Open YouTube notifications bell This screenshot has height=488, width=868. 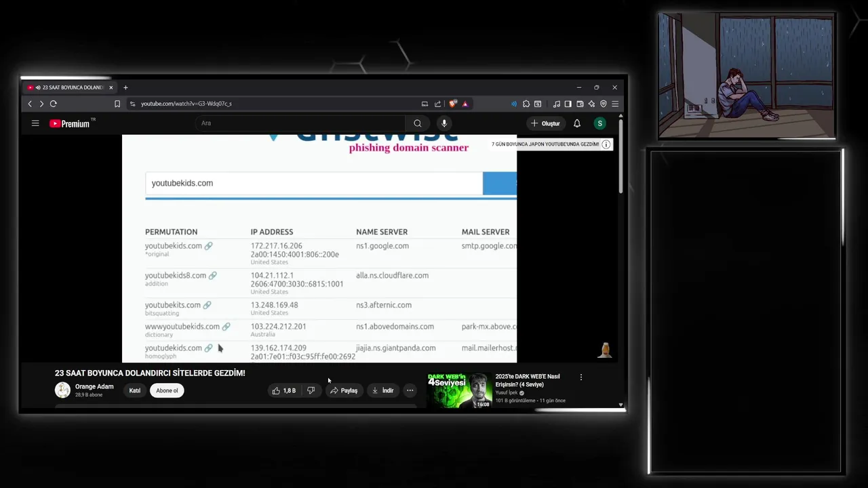click(x=577, y=123)
